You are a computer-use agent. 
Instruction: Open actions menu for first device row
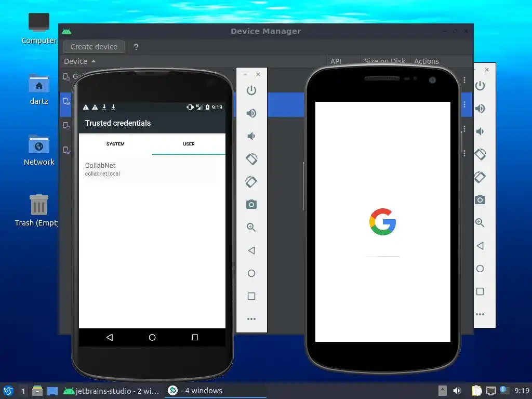[x=464, y=80]
